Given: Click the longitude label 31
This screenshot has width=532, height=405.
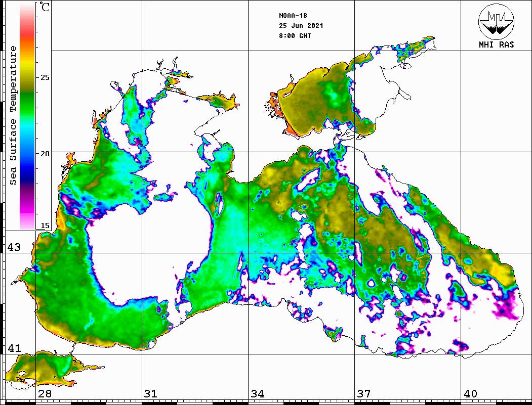Looking at the screenshot, I should point(151,393).
